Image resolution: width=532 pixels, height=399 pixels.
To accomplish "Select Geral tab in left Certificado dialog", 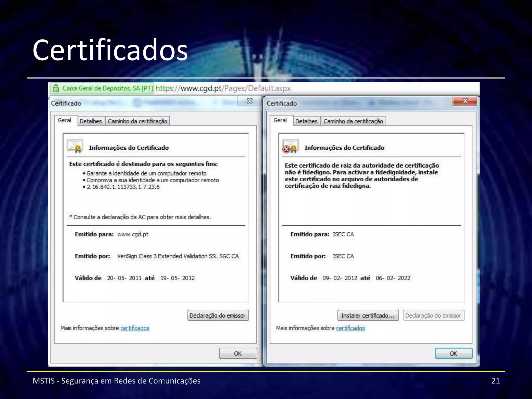I will (65, 120).
